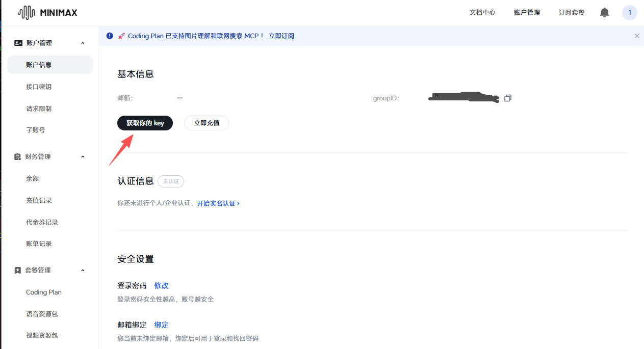Dismiss the top announcement banner
This screenshot has width=644, height=349.
(x=636, y=36)
